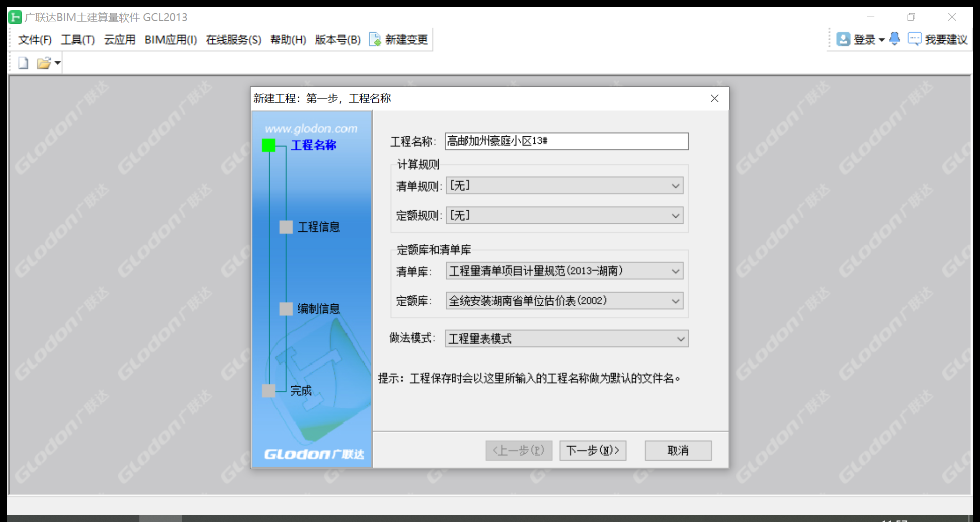Click the 工程名称 text input field
980x522 pixels.
click(x=566, y=141)
